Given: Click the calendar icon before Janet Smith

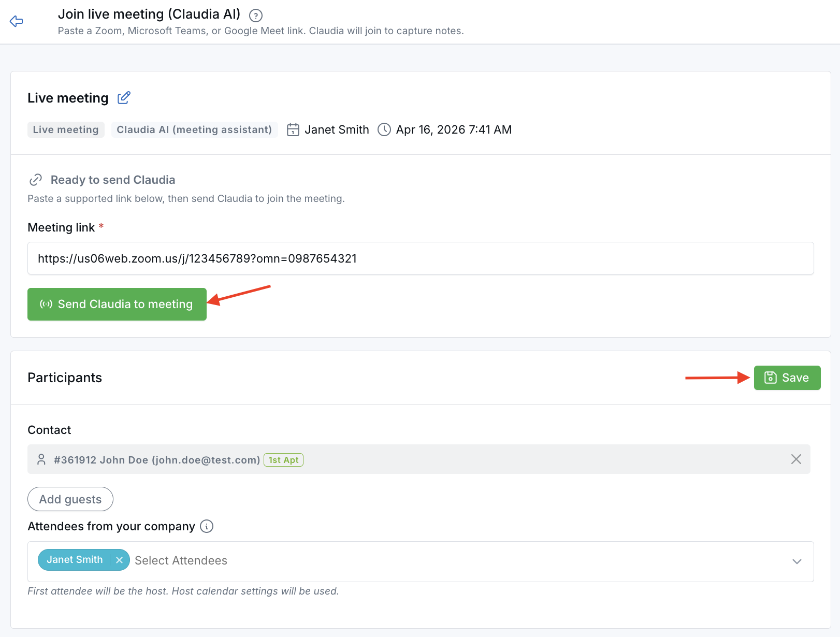Looking at the screenshot, I should pyautogui.click(x=293, y=129).
